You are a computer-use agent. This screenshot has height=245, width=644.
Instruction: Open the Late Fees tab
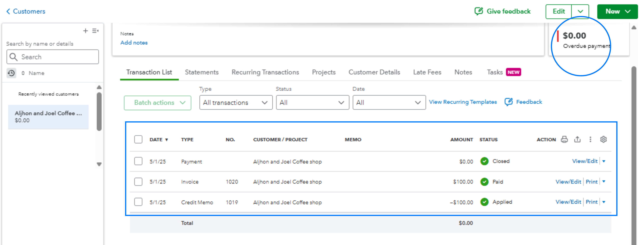(x=427, y=72)
